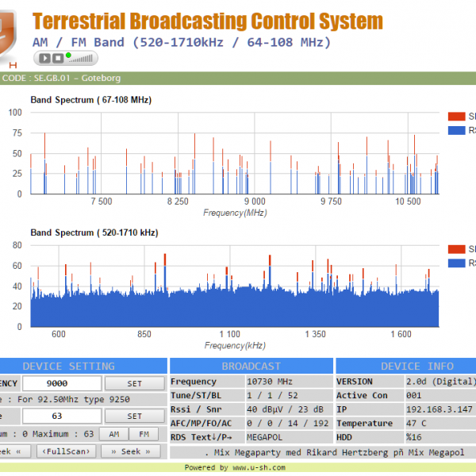The height and width of the screenshot is (476, 476).
Task: Click the 1 100 tick on AM chart
Action: 230,334
